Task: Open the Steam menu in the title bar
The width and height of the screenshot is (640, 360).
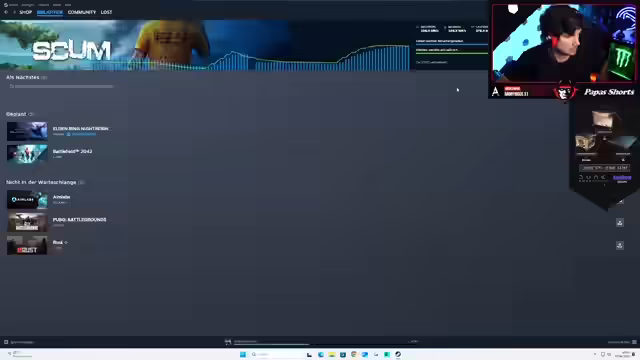Action: (x=11, y=5)
